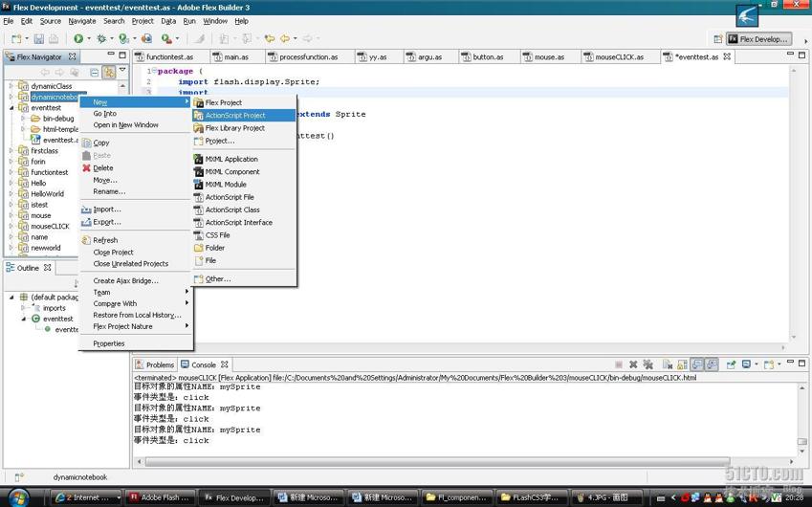Select Refresh in the context menu

click(x=135, y=240)
